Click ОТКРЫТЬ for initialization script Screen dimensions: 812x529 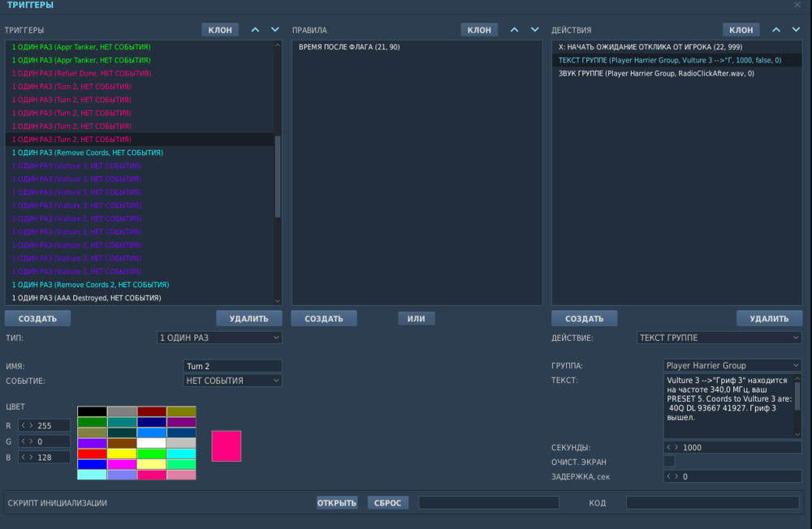[337, 502]
